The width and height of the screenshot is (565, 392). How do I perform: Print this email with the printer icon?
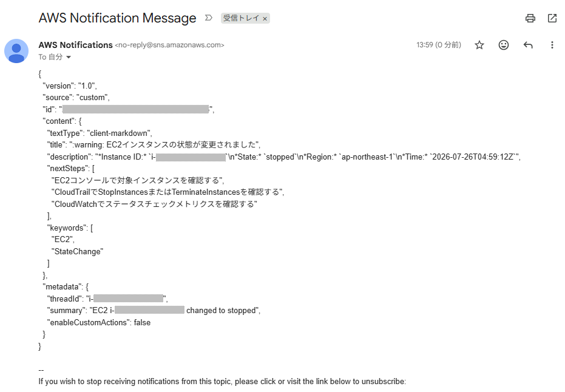coord(530,18)
